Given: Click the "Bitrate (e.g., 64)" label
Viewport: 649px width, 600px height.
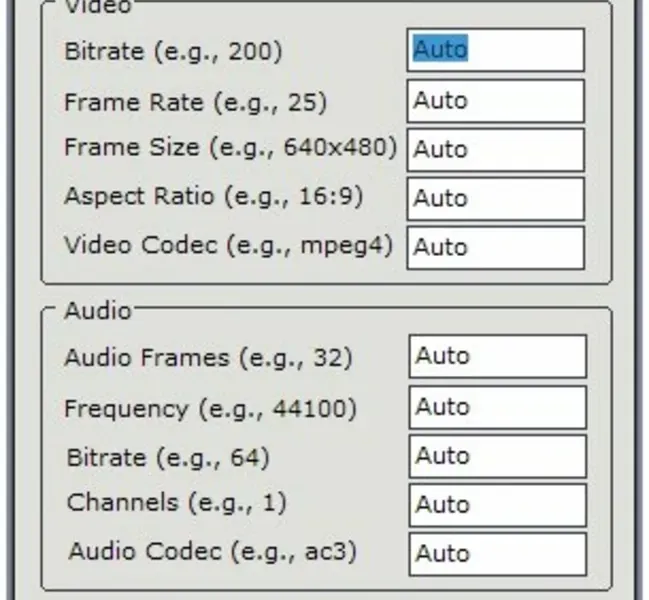Looking at the screenshot, I should (x=168, y=458).
